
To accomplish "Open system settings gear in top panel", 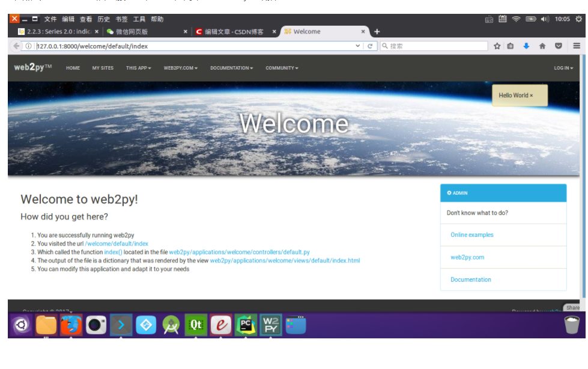I will pos(578,19).
